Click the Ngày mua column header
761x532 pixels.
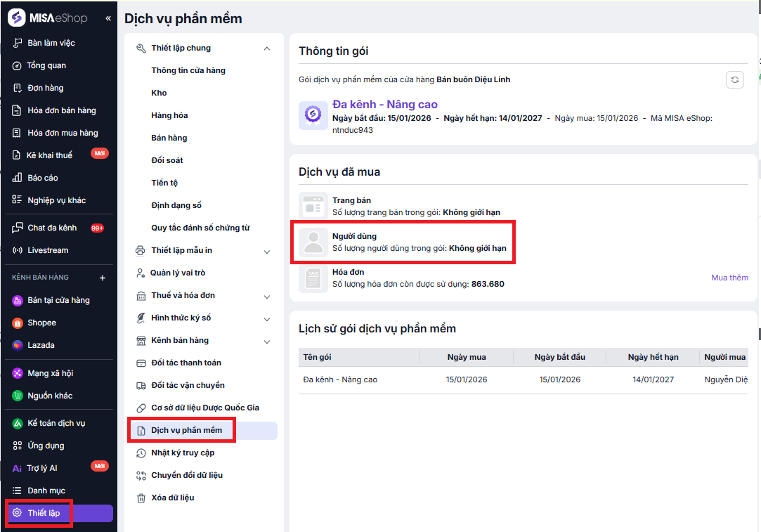[x=467, y=357]
